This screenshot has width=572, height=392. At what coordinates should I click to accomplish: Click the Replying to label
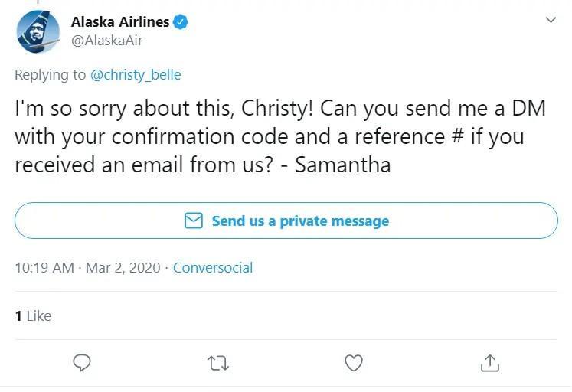coord(50,75)
